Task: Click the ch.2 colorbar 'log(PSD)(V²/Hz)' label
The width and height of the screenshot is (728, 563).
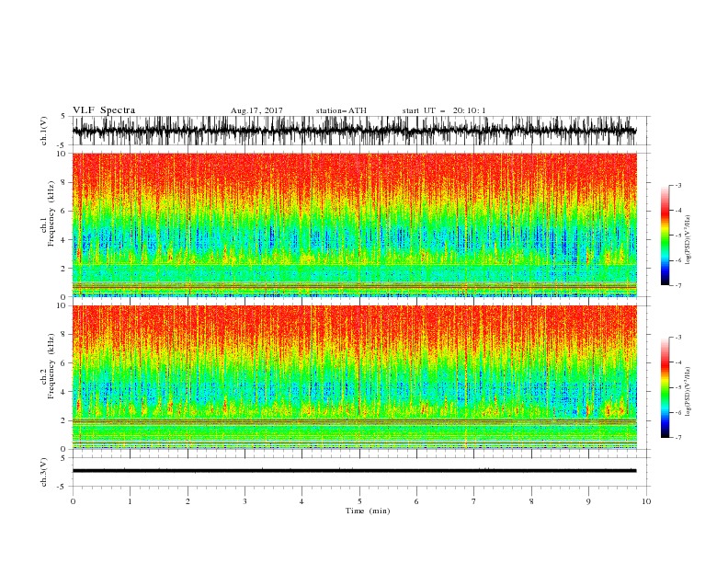Action: tap(688, 392)
